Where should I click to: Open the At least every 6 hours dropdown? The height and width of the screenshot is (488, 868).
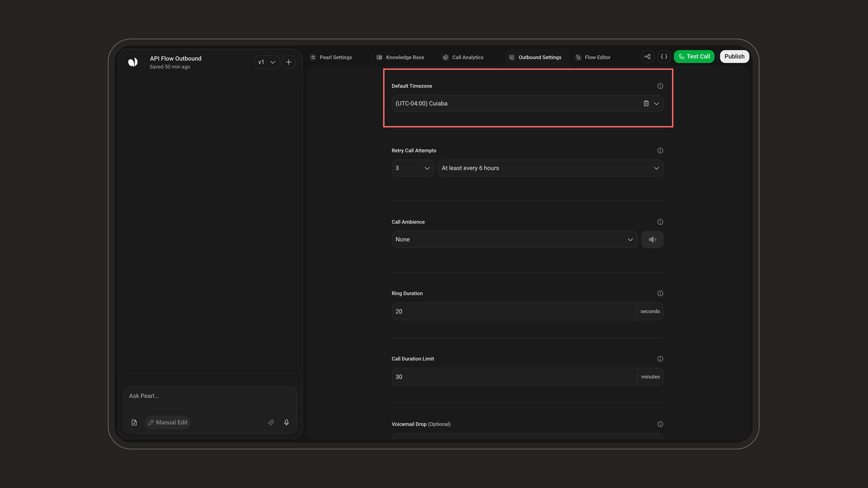click(551, 168)
